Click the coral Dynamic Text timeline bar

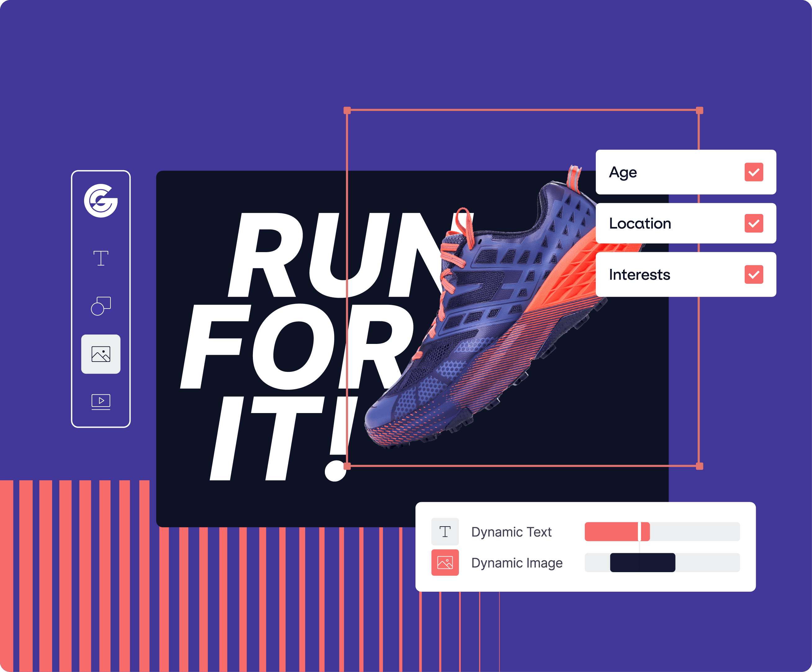611,532
